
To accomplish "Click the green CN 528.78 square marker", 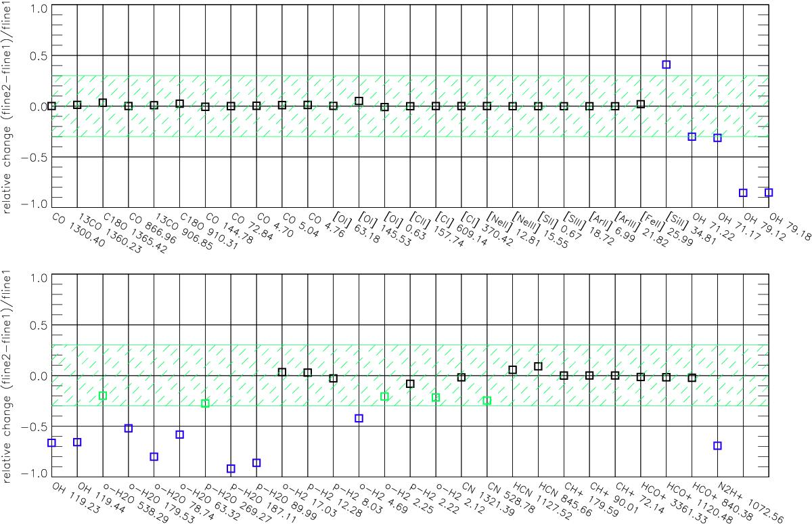I will click(487, 401).
